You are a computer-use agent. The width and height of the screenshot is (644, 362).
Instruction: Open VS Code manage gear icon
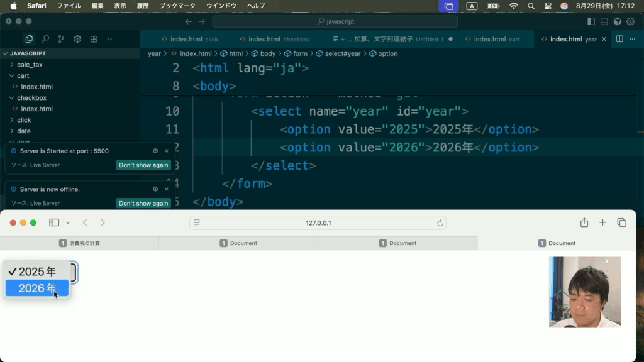click(x=630, y=21)
